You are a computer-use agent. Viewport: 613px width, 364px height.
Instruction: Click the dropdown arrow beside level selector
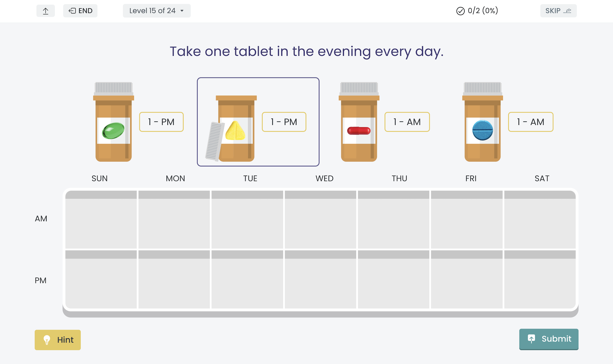tap(182, 11)
